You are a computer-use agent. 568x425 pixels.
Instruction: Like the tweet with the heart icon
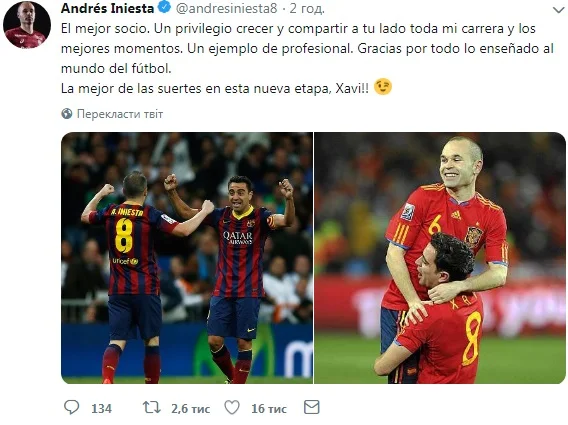tap(232, 407)
